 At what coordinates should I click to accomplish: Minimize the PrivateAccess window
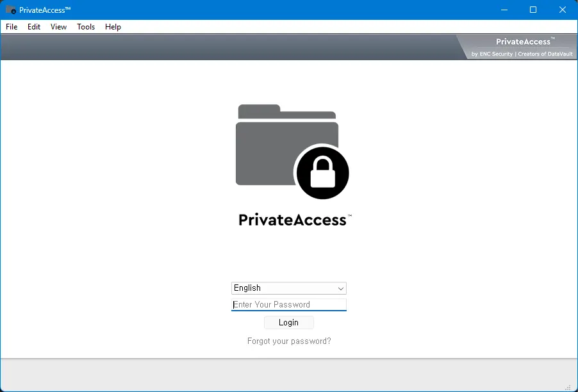(x=504, y=10)
